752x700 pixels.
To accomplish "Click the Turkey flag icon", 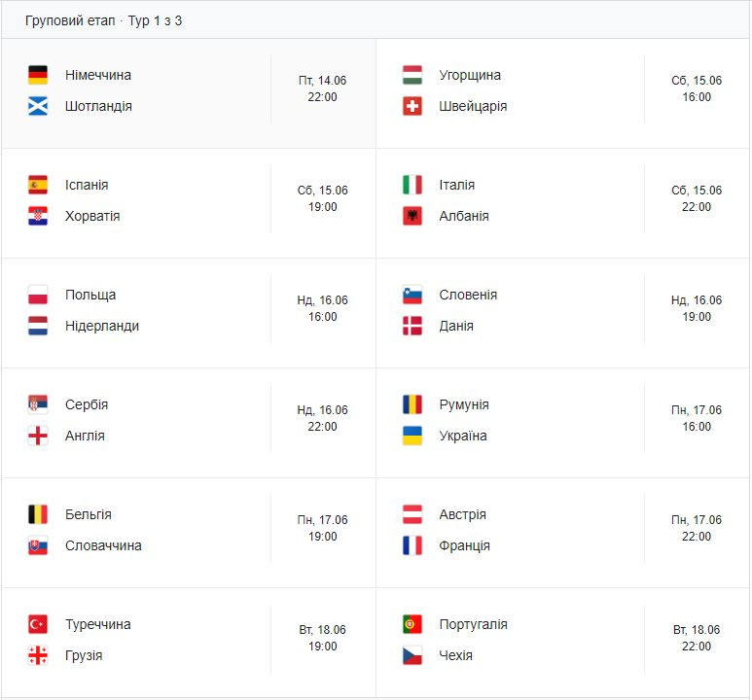I will click(x=38, y=624).
